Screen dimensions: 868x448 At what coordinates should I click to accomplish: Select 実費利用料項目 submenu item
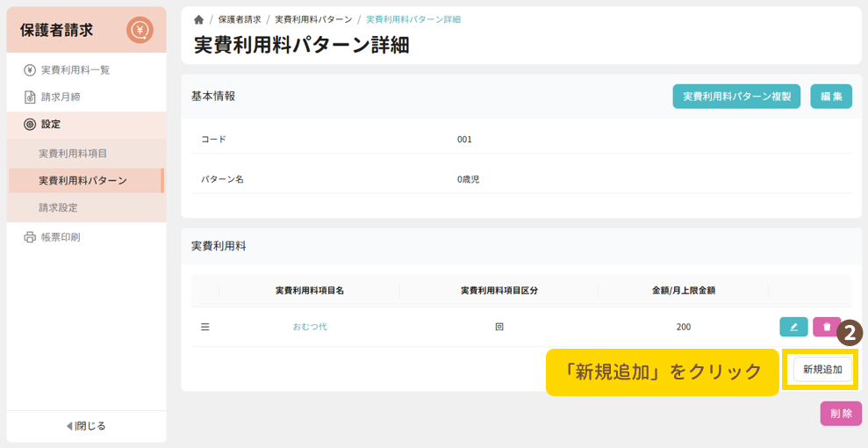(73, 154)
